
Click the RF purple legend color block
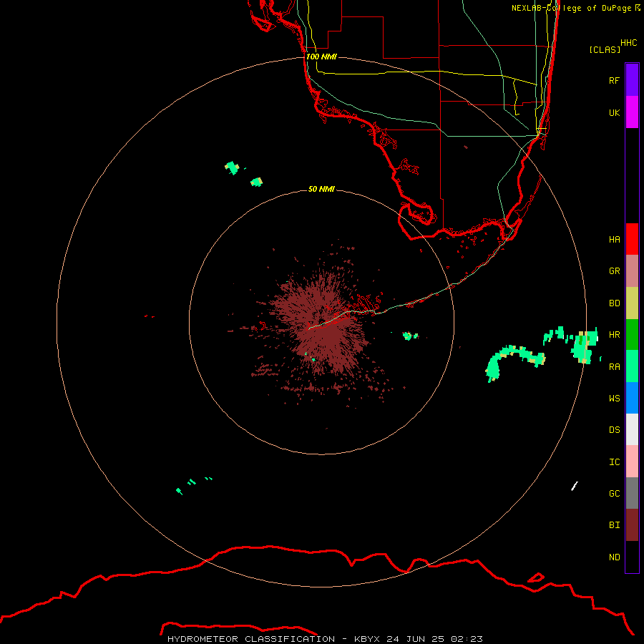[632, 80]
